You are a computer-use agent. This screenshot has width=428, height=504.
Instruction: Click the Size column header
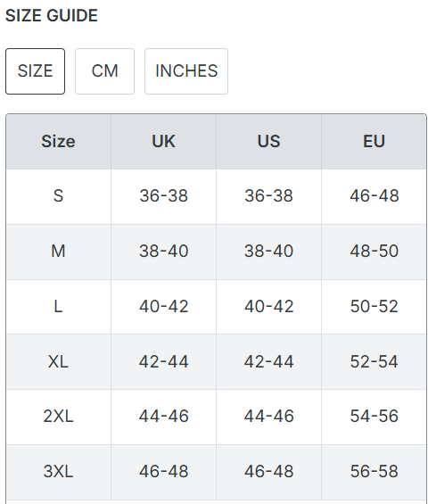click(x=59, y=142)
